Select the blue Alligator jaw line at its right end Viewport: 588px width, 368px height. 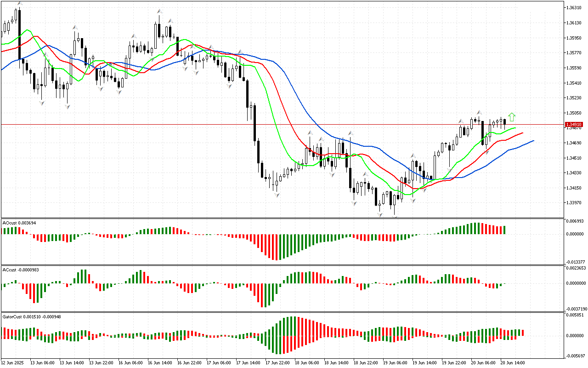(x=533, y=141)
